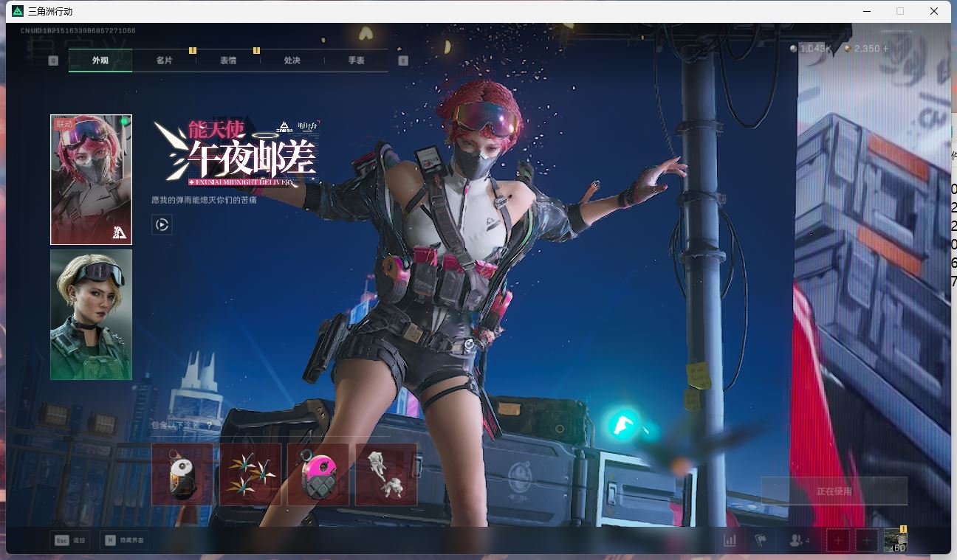The height and width of the screenshot is (560, 957).
Task: Open the 表情 emotes tab
Action: click(x=227, y=61)
